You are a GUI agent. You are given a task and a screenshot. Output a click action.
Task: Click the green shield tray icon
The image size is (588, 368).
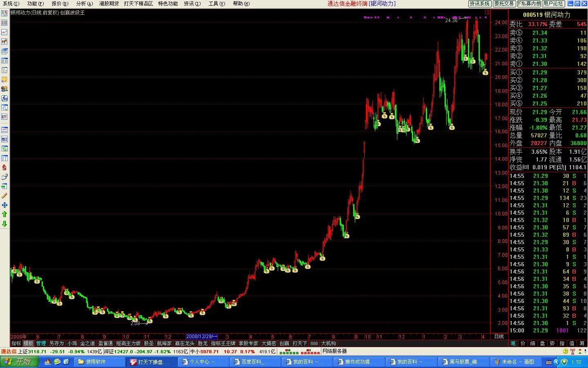564,362
